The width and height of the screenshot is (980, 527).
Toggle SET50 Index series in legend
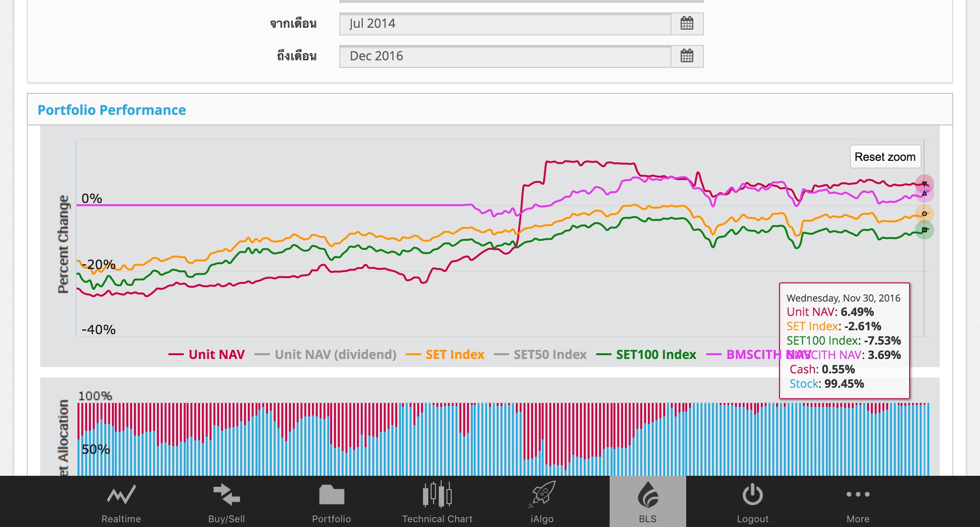pyautogui.click(x=540, y=355)
